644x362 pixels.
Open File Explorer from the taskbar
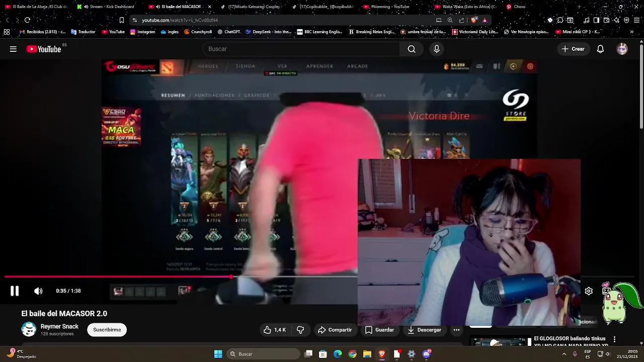pyautogui.click(x=367, y=354)
